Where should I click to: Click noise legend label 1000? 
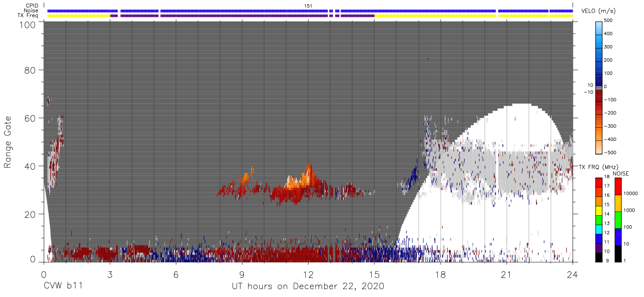[x=629, y=210]
